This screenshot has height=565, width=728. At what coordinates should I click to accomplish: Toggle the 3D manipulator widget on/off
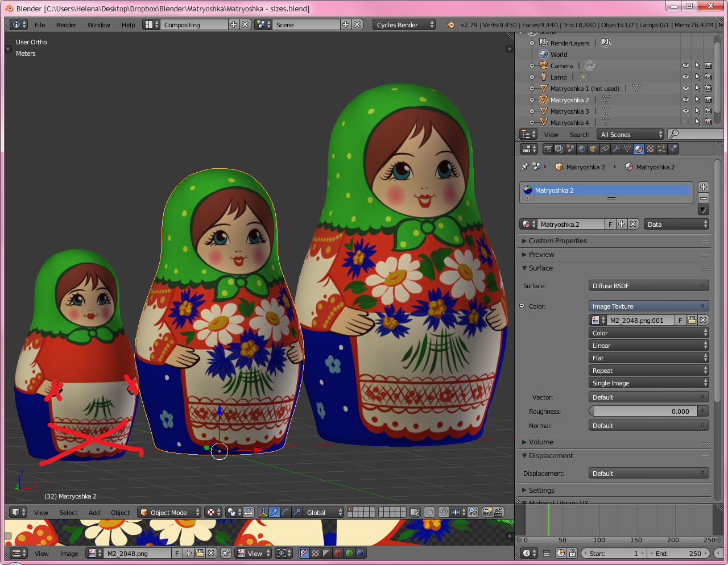[263, 512]
